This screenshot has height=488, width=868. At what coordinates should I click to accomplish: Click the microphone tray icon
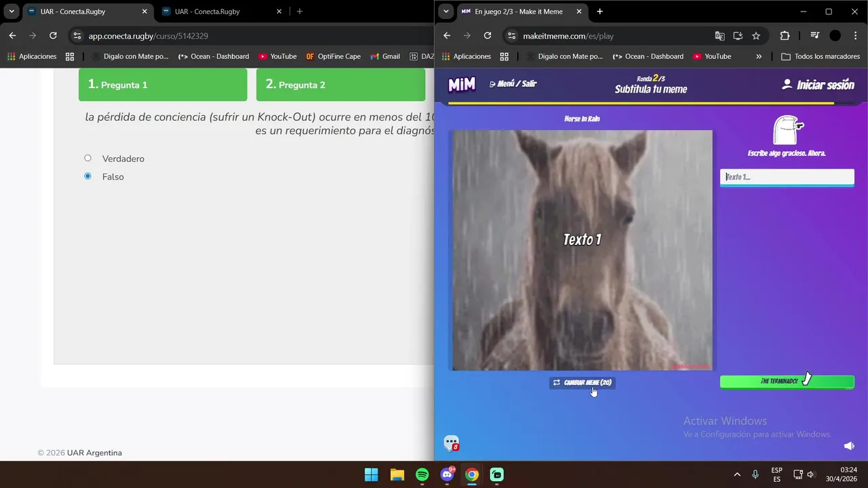755,474
